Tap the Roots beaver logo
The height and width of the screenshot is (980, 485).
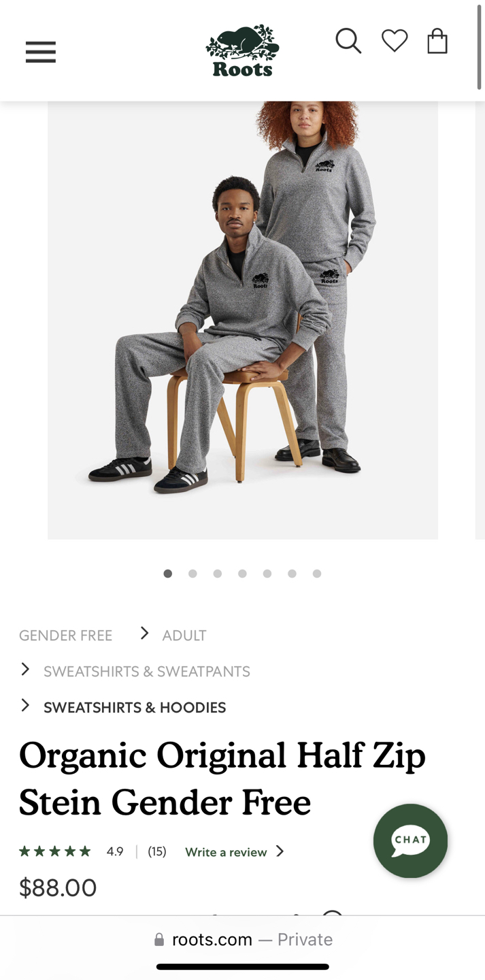tap(242, 51)
